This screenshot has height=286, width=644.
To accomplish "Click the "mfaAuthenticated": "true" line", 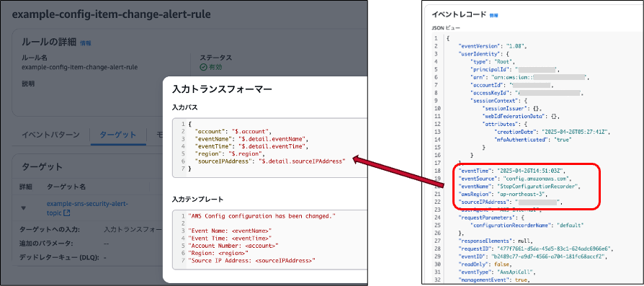I will (534, 139).
